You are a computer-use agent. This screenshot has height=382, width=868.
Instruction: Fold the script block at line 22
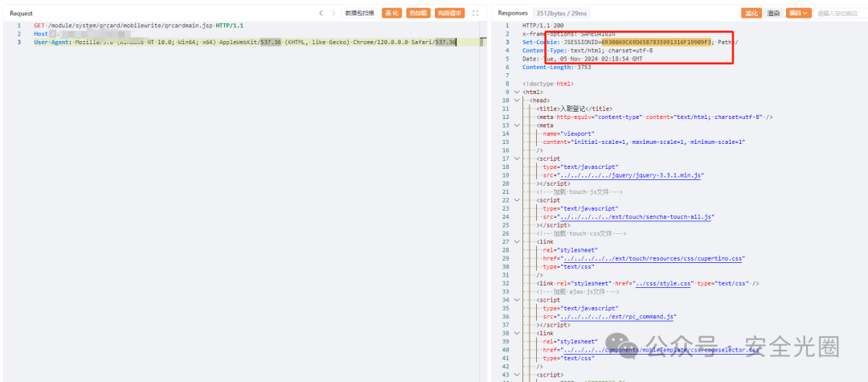pyautogui.click(x=517, y=200)
